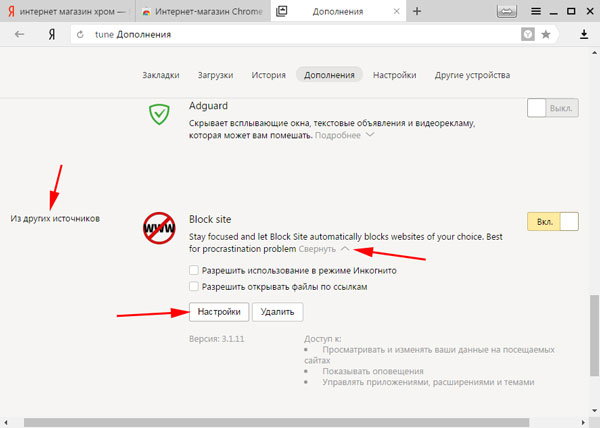
Task: Switch to the 'Настройки' tab in navigation
Action: [395, 75]
